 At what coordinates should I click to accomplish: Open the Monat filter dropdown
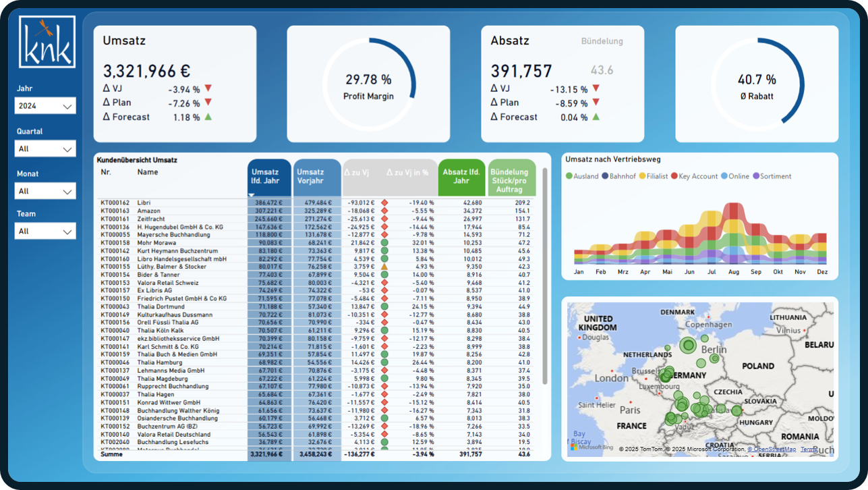pyautogui.click(x=45, y=191)
